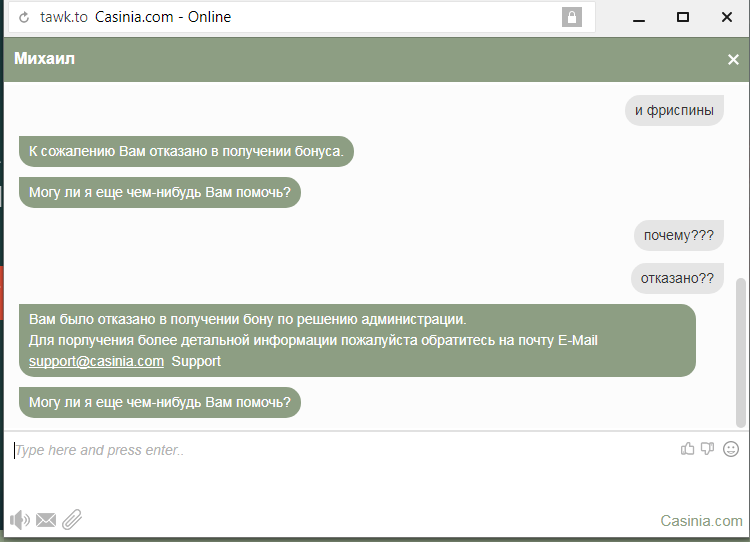Maximize the chat window
Viewport: 750px width, 542px height.
point(683,18)
